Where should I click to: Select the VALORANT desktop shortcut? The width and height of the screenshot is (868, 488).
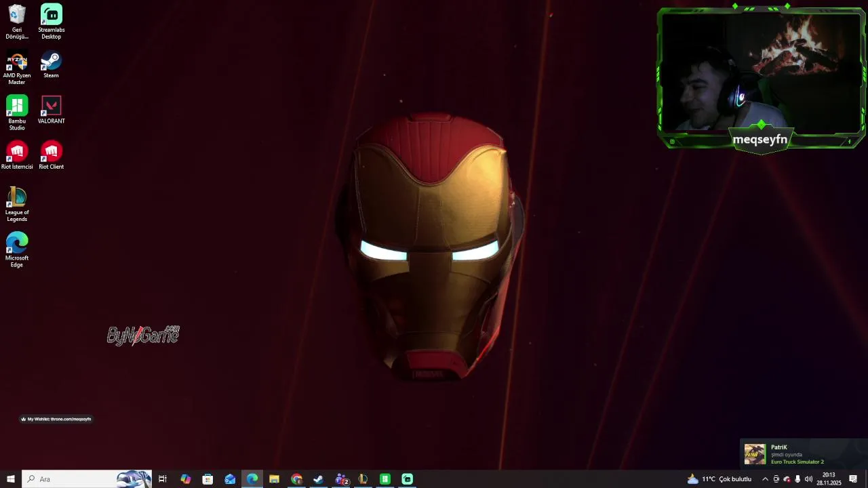tap(52, 110)
